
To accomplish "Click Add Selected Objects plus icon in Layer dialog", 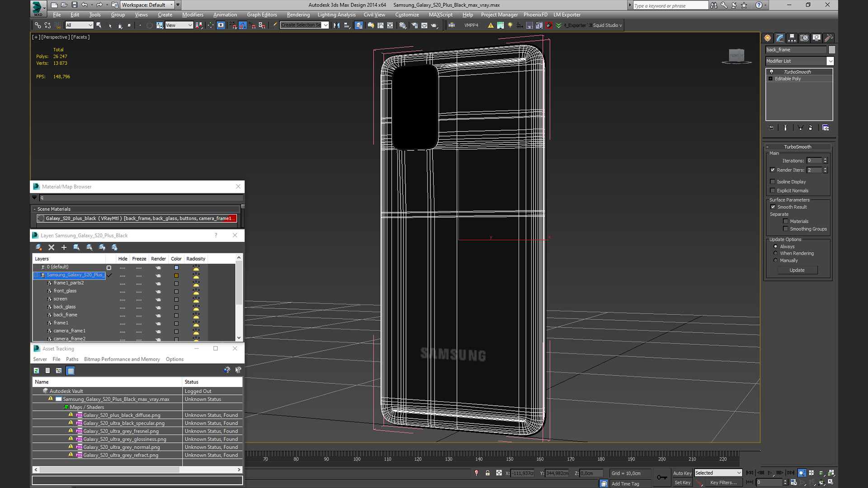I will coord(64,247).
